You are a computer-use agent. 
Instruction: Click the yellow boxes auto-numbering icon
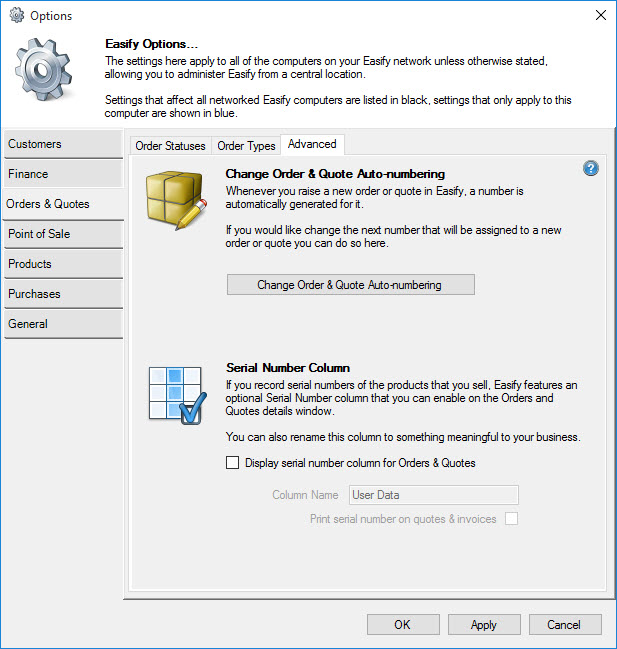coord(175,197)
